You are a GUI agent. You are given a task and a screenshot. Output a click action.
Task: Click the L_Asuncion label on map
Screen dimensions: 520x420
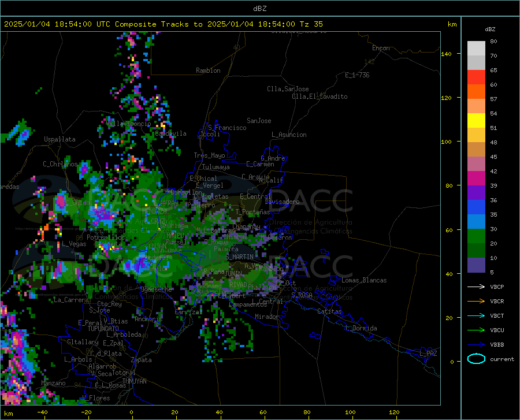(289, 135)
